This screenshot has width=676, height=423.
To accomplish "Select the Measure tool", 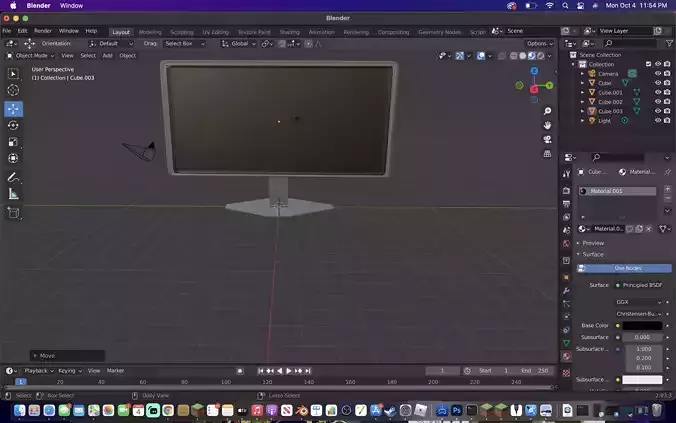I will tap(13, 194).
